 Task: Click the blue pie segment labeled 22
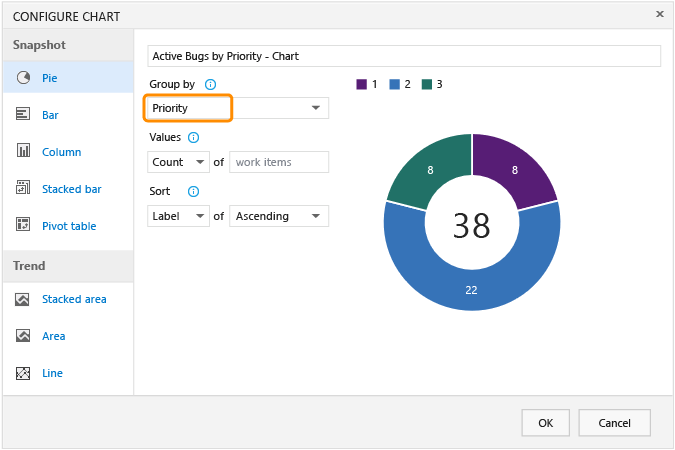coord(471,290)
